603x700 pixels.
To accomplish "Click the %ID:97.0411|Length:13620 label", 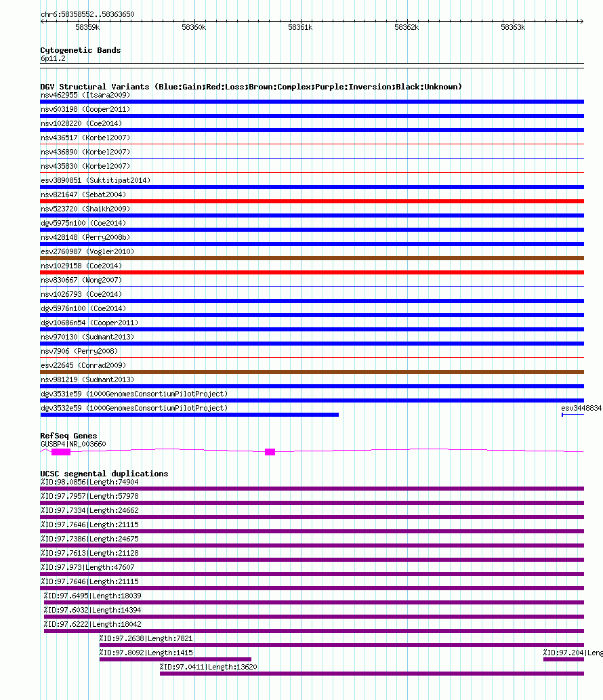I will [x=209, y=667].
